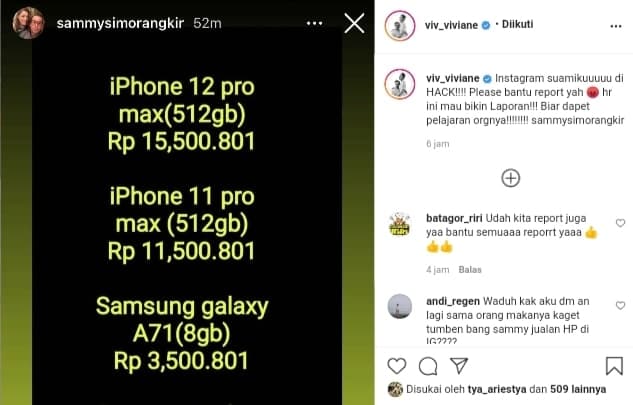Image resolution: width=633 pixels, height=405 pixels.
Task: Open tya_ariestya liker profile
Action: (497, 389)
